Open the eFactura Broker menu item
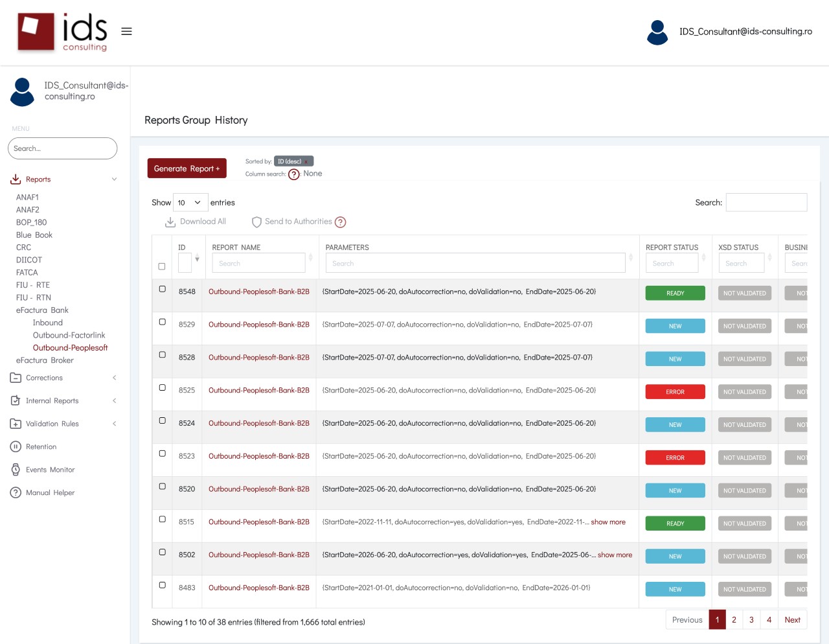 45,360
